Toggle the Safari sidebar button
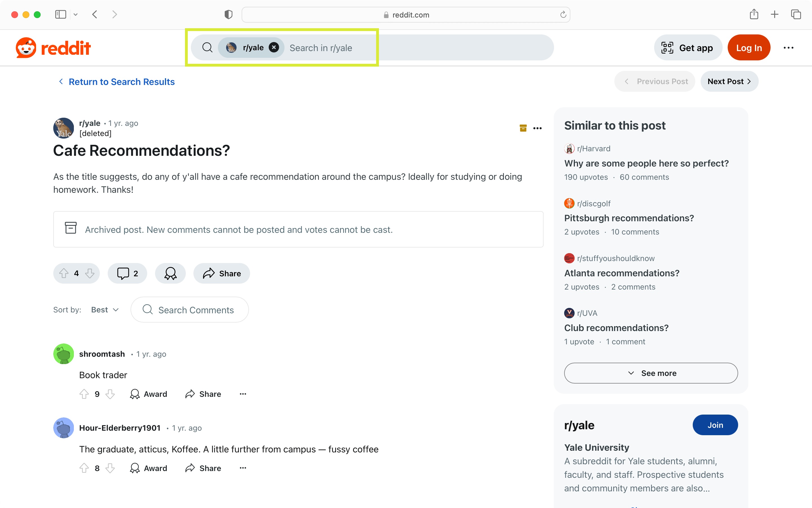The width and height of the screenshot is (812, 508). click(x=61, y=14)
